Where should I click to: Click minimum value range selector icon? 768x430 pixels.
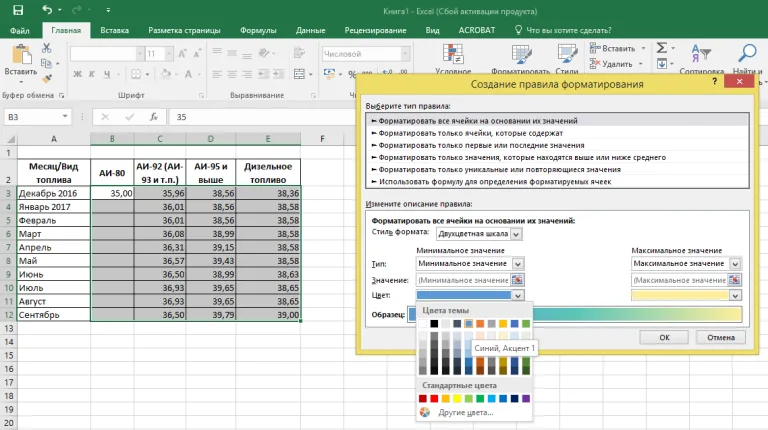tap(517, 280)
